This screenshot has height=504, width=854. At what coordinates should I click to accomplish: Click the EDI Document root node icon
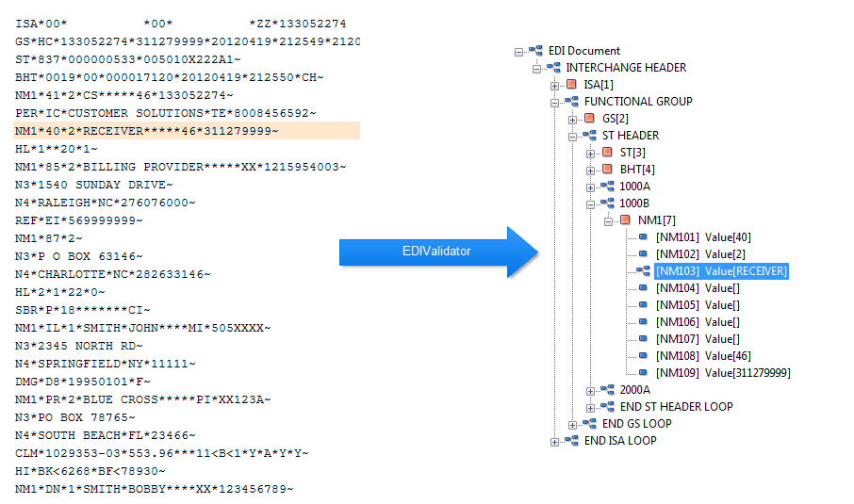[536, 51]
